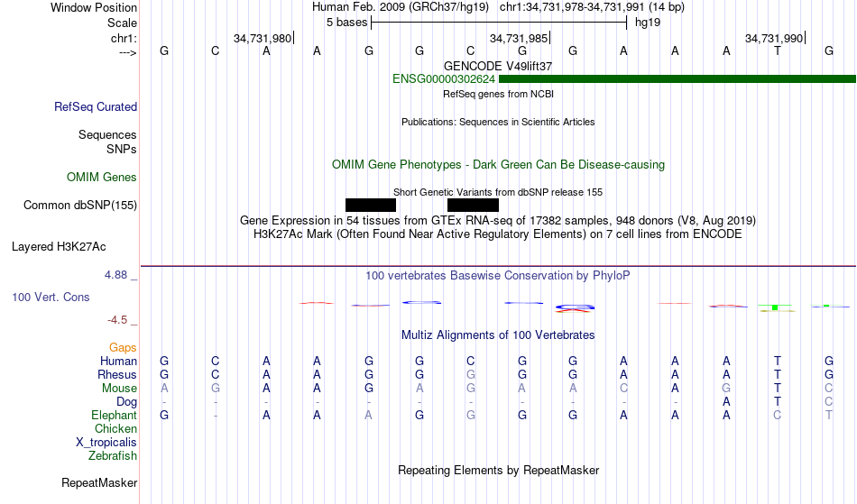This screenshot has height=504, width=857.
Task: Click the Human alignment row label
Action: point(118,362)
